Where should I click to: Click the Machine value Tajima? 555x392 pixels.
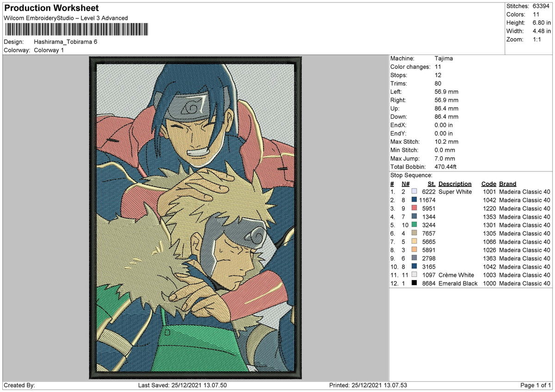[x=444, y=58]
